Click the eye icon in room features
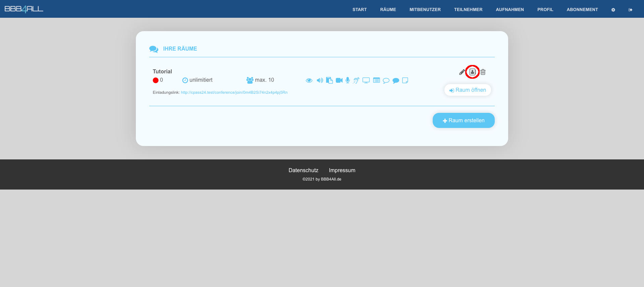Image resolution: width=644 pixels, height=287 pixels. [x=309, y=80]
